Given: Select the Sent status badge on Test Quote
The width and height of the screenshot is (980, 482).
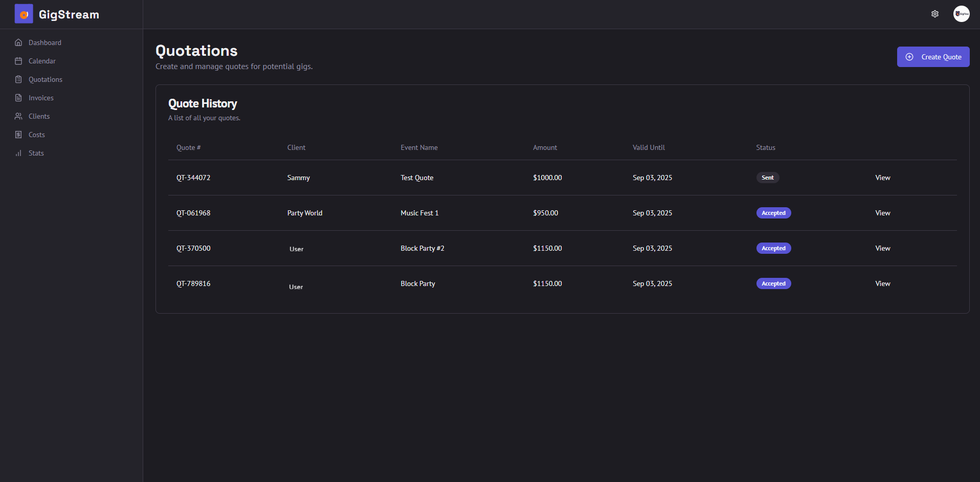Looking at the screenshot, I should point(768,178).
